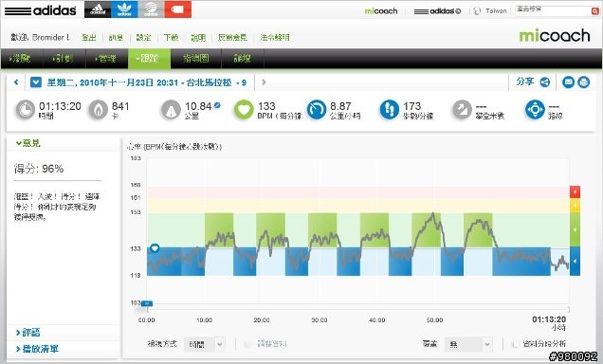Click the 10.84 kilometers distance value
The image size is (603, 364).
coord(198,106)
